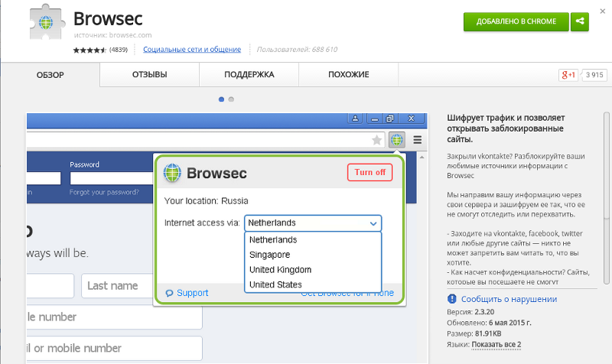Viewport: 612px width, 364px height.
Task: Click the Browsec puzzle-piece extension logo
Action: click(x=46, y=22)
